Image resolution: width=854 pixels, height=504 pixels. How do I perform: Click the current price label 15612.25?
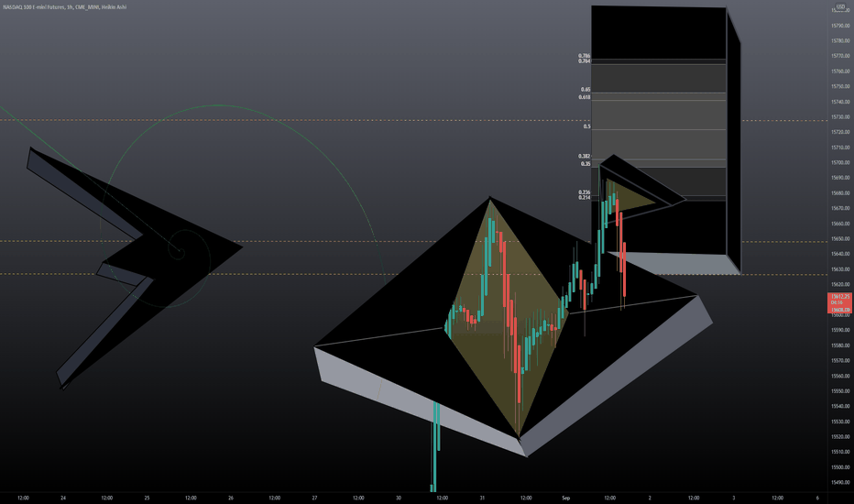click(840, 296)
